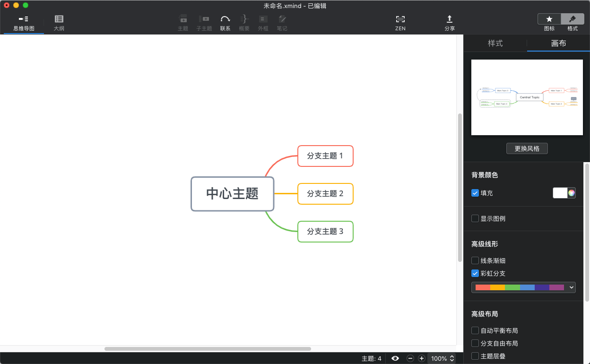Viewport: 590px width, 364px height.
Task: Switch to the 样式 style tab
Action: click(495, 43)
